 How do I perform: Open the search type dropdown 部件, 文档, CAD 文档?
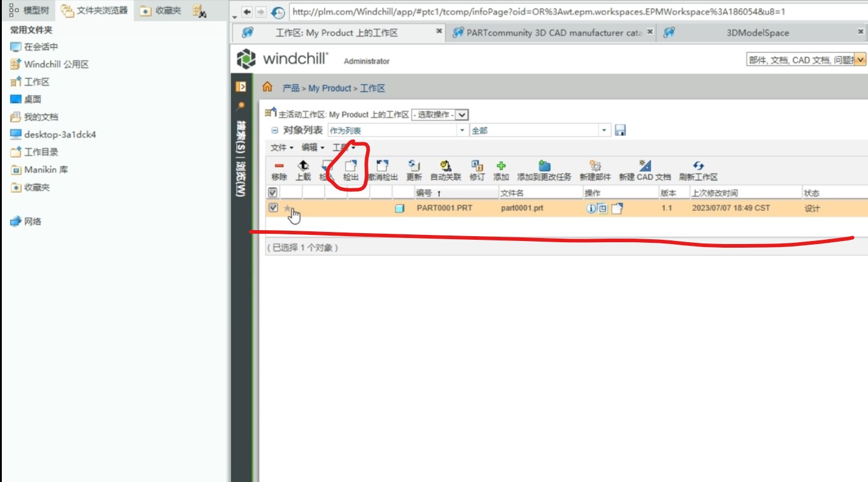860,60
